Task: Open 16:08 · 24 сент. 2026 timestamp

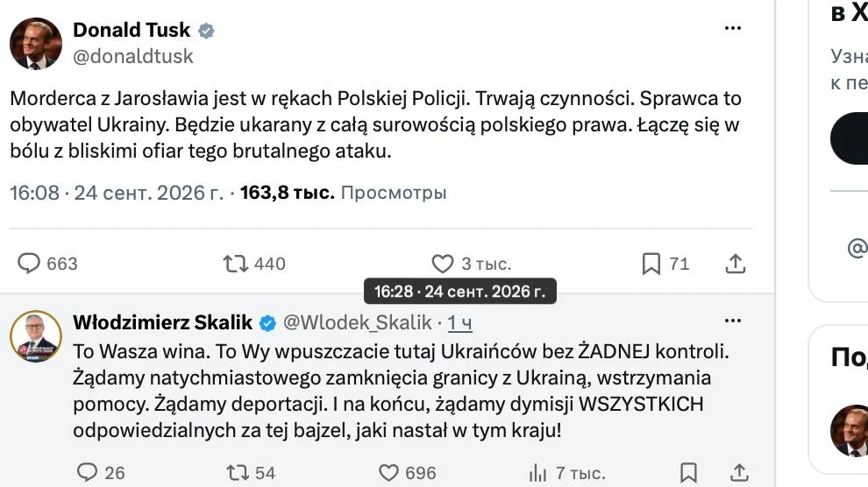Action: click(x=117, y=193)
